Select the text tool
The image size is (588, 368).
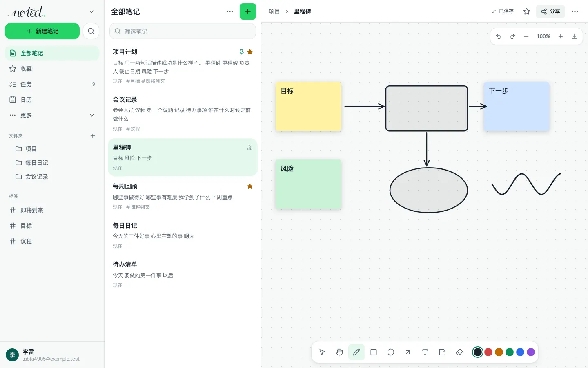click(x=425, y=352)
